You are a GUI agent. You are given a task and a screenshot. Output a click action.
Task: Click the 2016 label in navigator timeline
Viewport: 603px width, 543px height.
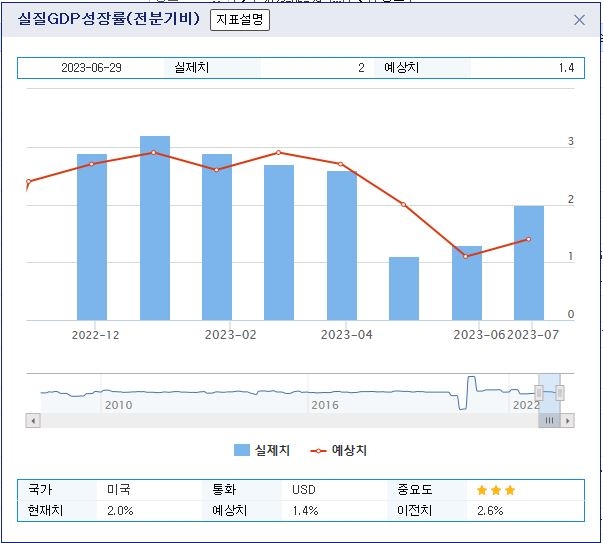325,405
